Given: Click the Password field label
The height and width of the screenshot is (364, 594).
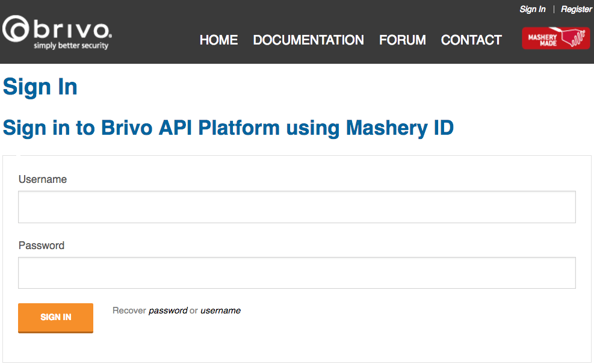Looking at the screenshot, I should coord(42,245).
